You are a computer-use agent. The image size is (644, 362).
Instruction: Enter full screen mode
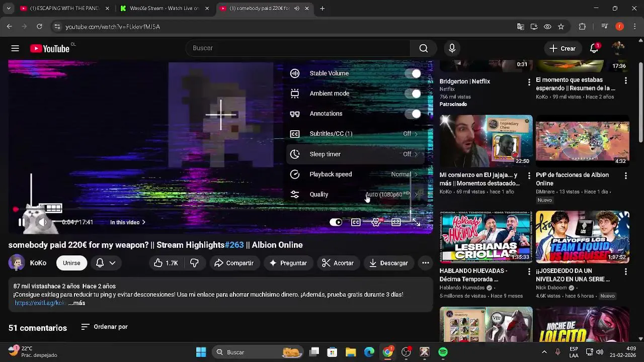416,222
